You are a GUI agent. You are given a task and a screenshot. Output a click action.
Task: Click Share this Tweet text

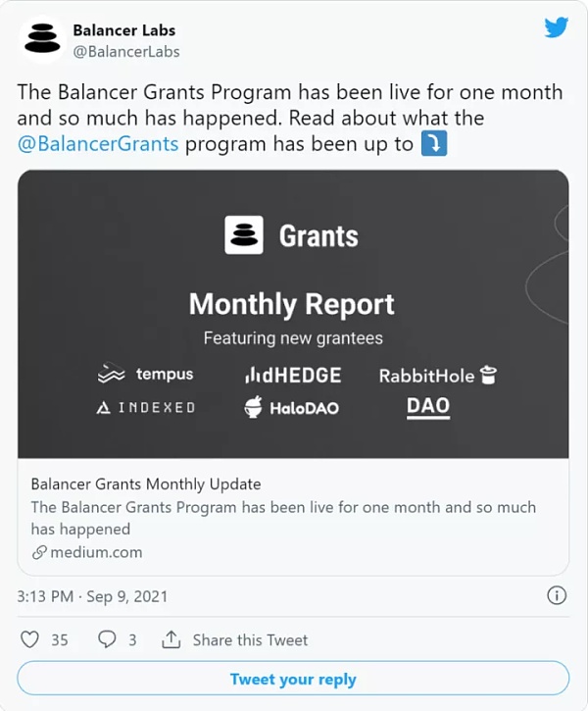250,639
